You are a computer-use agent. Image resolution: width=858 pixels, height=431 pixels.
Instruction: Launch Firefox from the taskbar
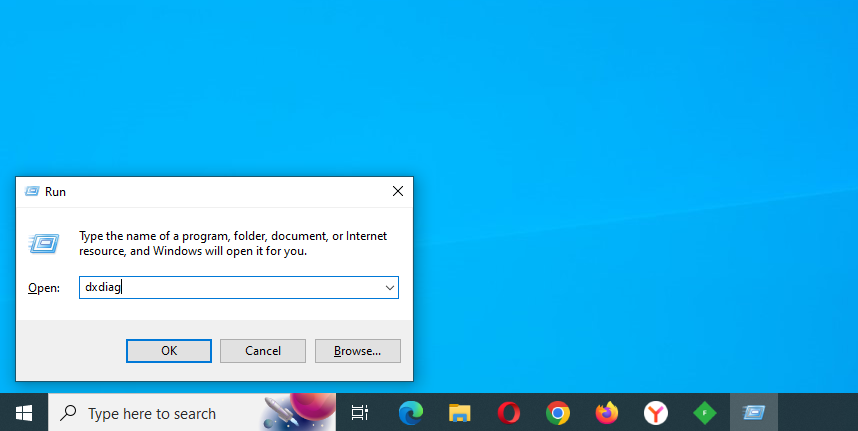606,412
